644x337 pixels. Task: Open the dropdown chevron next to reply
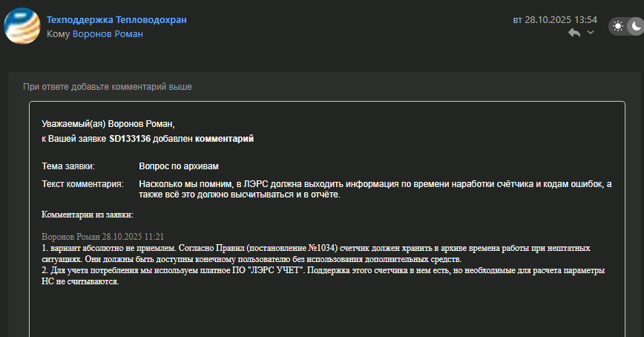click(x=591, y=33)
